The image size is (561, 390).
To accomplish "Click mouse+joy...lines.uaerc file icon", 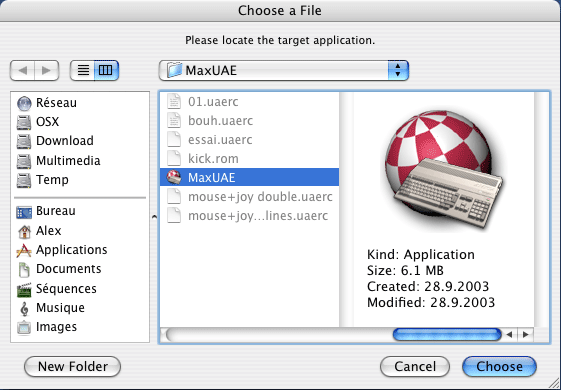I will [174, 215].
